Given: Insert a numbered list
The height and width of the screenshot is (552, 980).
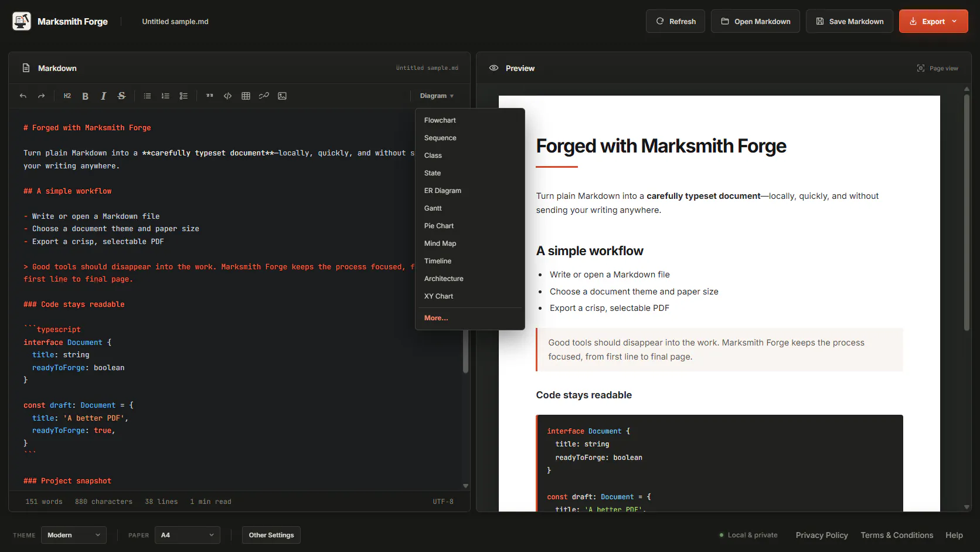Looking at the screenshot, I should [166, 96].
